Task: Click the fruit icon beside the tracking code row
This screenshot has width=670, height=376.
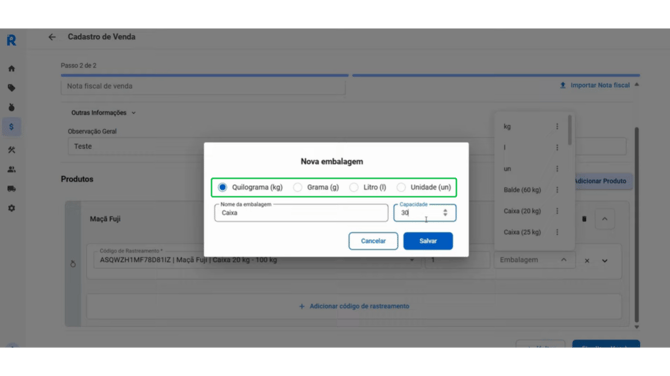Action: click(x=73, y=264)
